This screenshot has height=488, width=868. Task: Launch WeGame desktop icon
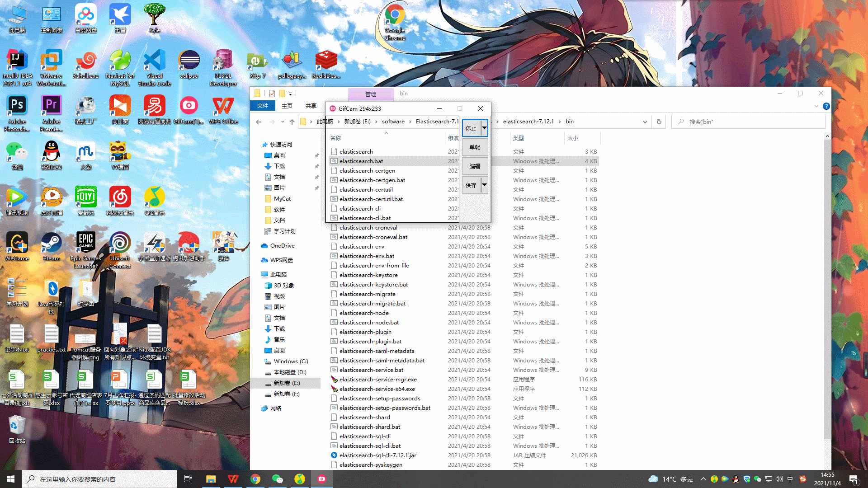[17, 247]
